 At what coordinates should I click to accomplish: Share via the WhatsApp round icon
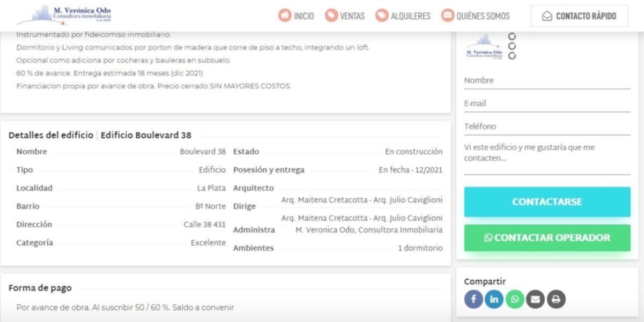click(515, 299)
